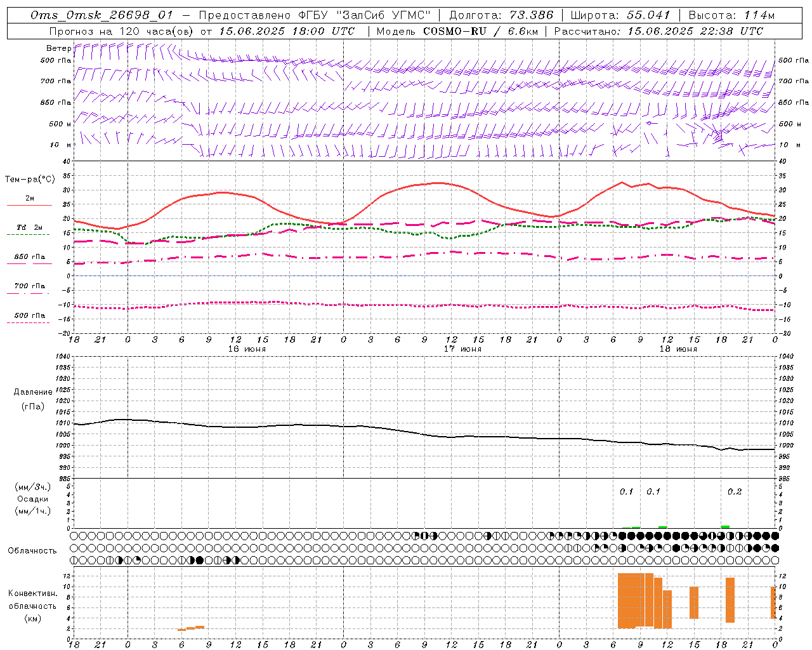Click the 0.2 precipitation amount value
The width and height of the screenshot is (812, 650).
(x=735, y=492)
